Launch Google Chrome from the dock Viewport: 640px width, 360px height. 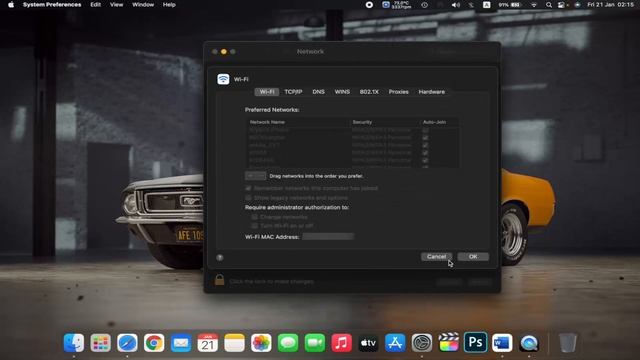click(154, 343)
